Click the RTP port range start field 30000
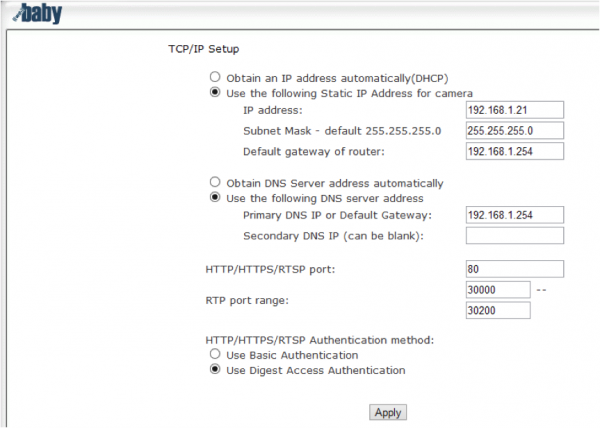Viewport: 600px width, 428px height. pyautogui.click(x=498, y=290)
